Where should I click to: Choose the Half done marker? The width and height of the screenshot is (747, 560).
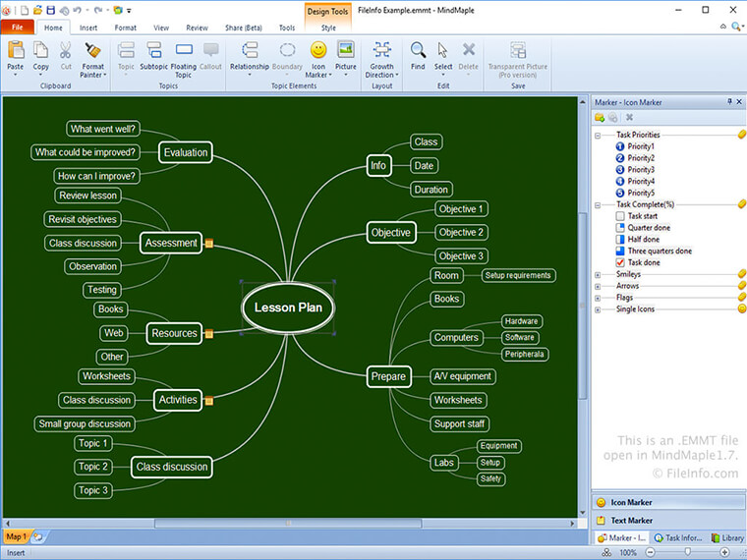(x=620, y=240)
